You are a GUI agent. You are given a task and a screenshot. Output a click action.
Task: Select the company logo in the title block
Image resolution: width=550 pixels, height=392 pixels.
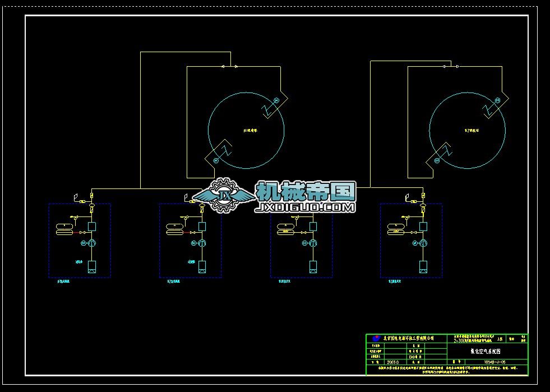coord(376,338)
